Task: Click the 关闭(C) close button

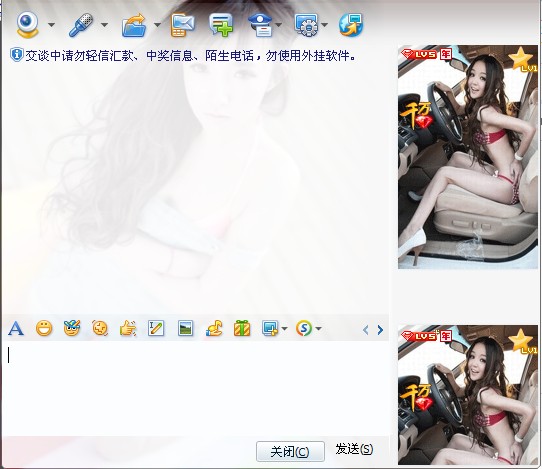Action: click(x=290, y=451)
